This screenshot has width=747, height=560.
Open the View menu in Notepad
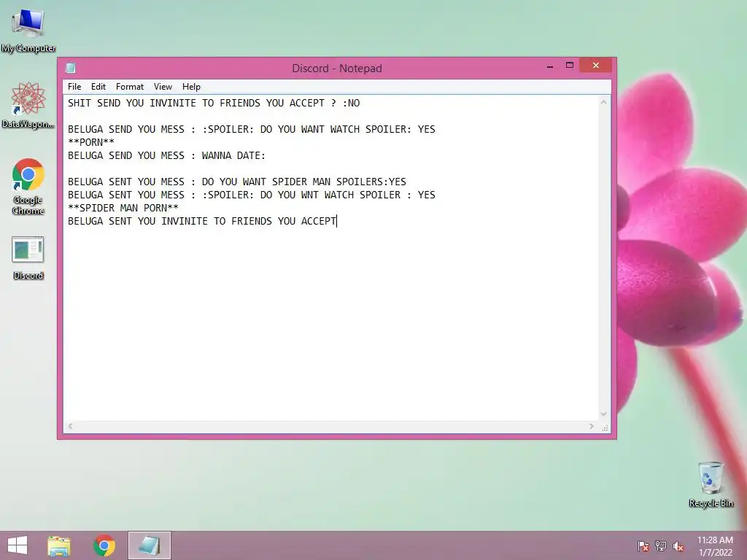click(163, 87)
